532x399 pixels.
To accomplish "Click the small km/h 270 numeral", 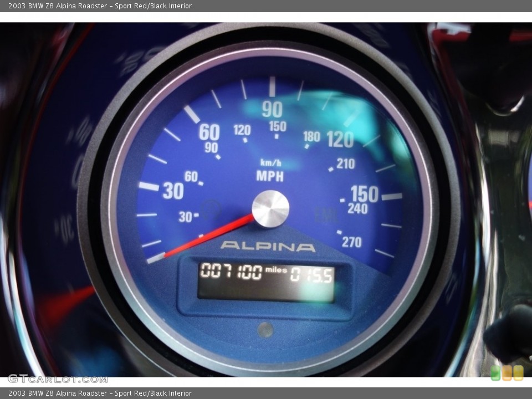I will pos(352,242).
